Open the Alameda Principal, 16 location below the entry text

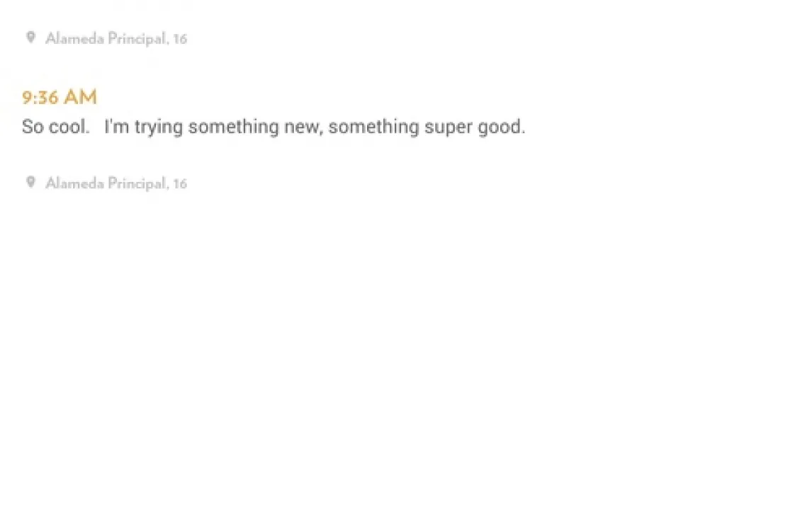[116, 184]
